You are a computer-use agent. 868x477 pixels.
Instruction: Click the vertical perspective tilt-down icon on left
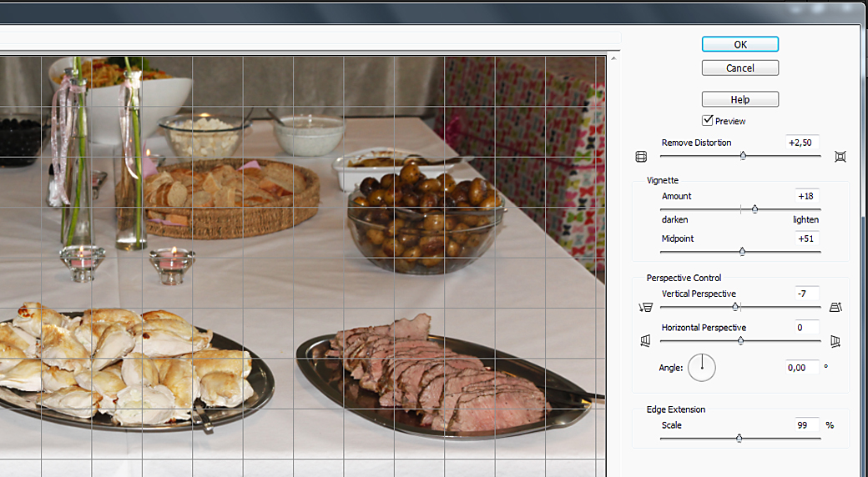tap(643, 308)
